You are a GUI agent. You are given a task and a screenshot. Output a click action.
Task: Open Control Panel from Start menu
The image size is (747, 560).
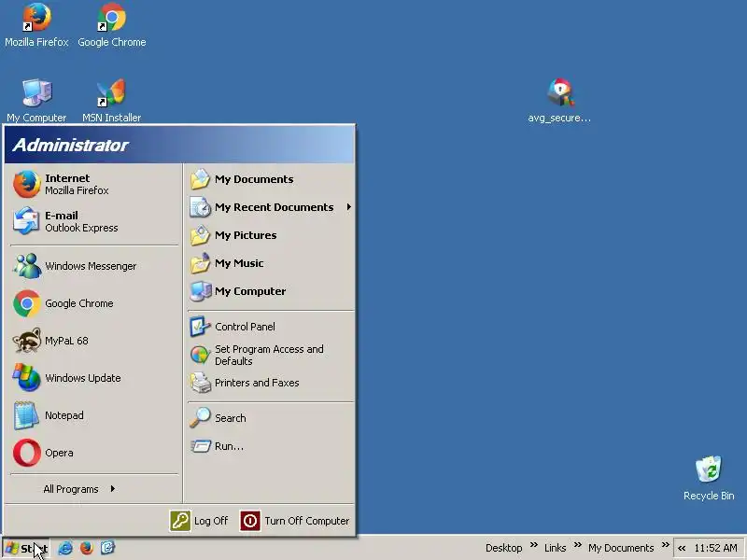click(x=271, y=327)
